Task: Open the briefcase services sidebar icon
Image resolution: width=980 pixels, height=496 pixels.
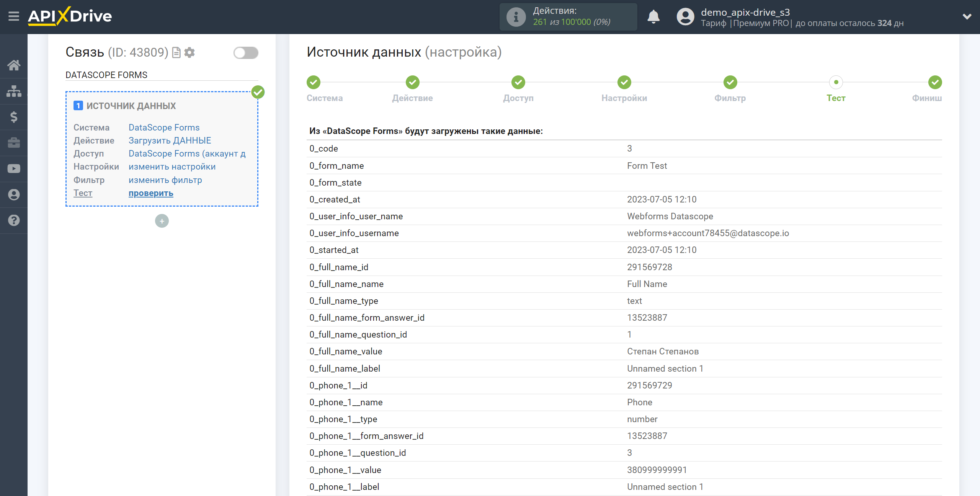Action: [14, 143]
